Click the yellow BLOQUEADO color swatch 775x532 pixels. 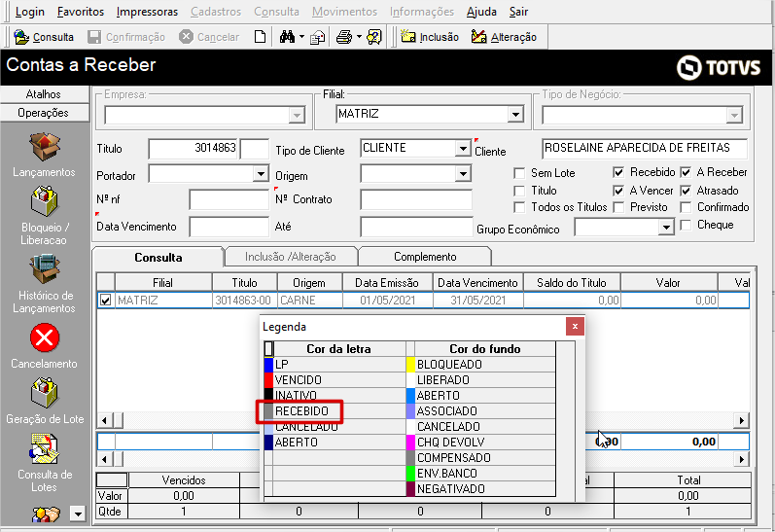[410, 365]
